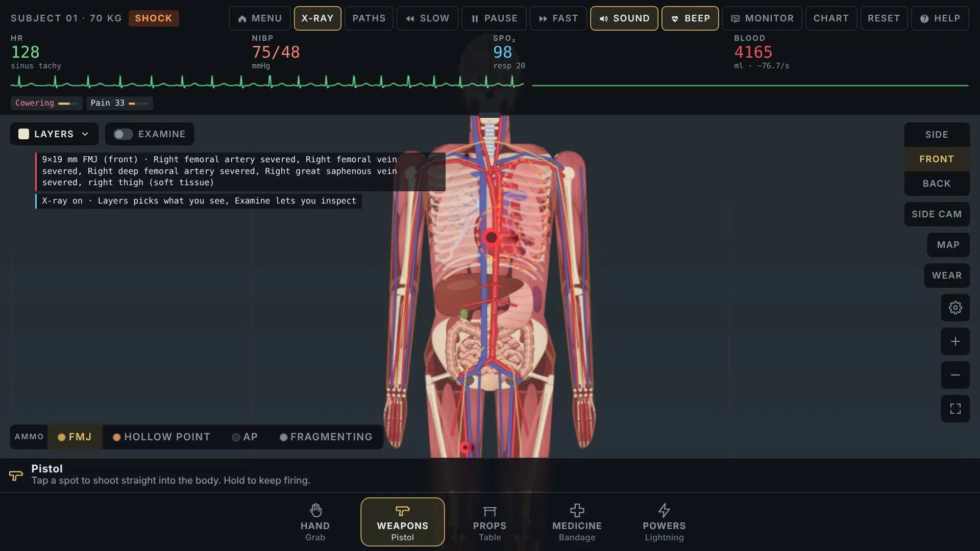Open the Props Table tool
Screen dimensions: 980x551
[489, 522]
